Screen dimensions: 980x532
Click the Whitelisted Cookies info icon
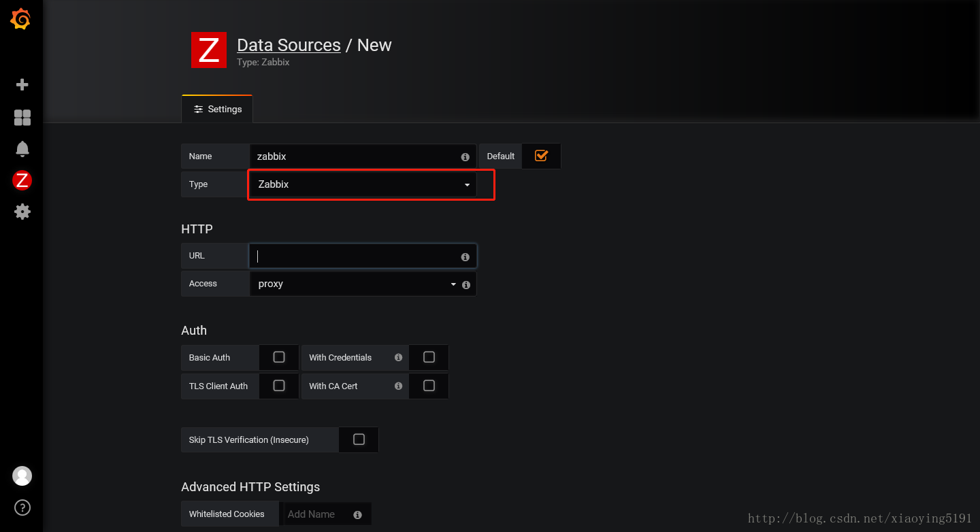tap(357, 515)
